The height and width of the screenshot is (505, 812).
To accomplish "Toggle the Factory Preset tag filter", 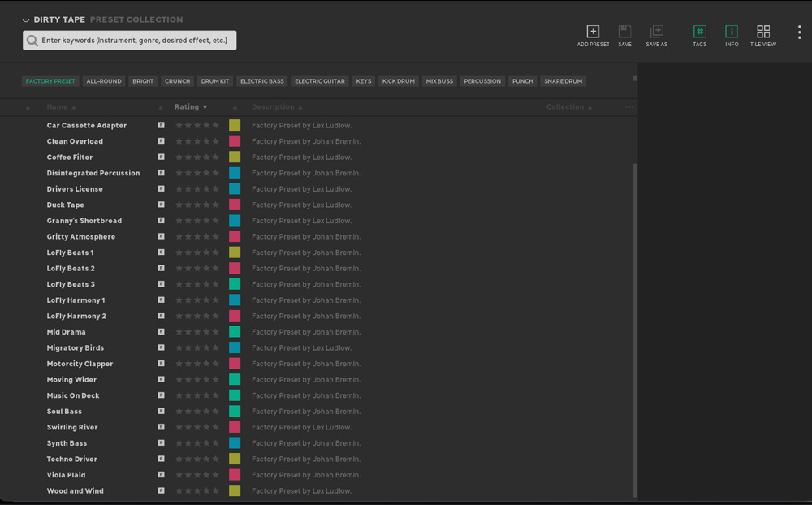I will pyautogui.click(x=50, y=81).
